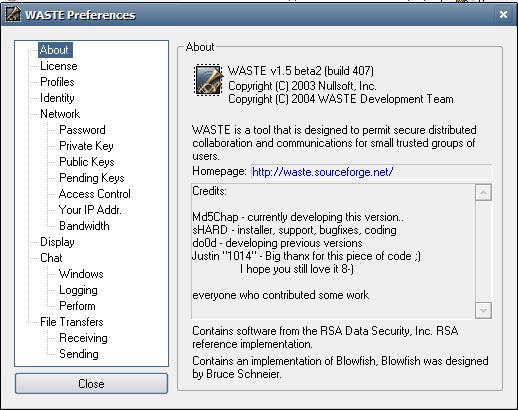Open Windows settings under Chat
Viewport: 518px width, 410px height.
[81, 274]
